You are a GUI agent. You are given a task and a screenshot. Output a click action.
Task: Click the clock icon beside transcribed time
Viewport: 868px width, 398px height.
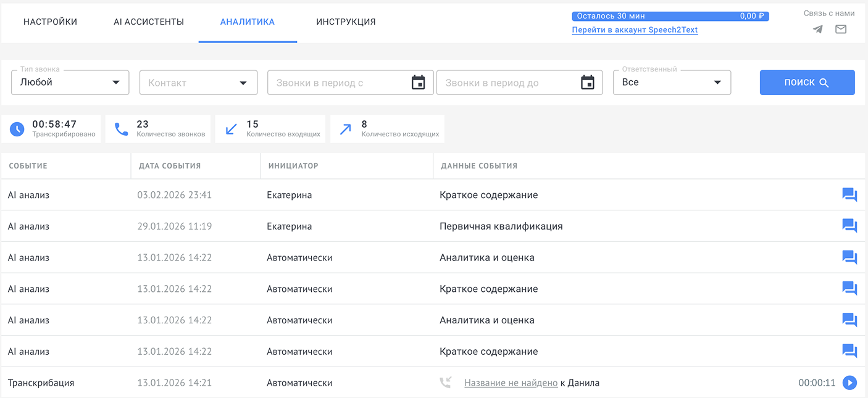[17, 129]
